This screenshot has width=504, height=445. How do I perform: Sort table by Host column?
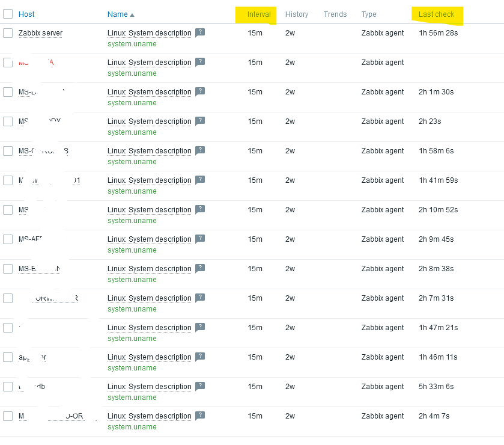[x=26, y=14]
